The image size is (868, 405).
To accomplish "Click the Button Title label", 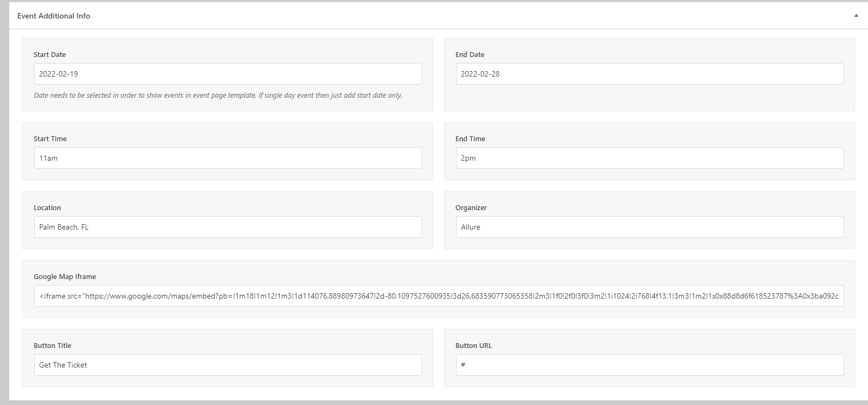I will point(52,346).
